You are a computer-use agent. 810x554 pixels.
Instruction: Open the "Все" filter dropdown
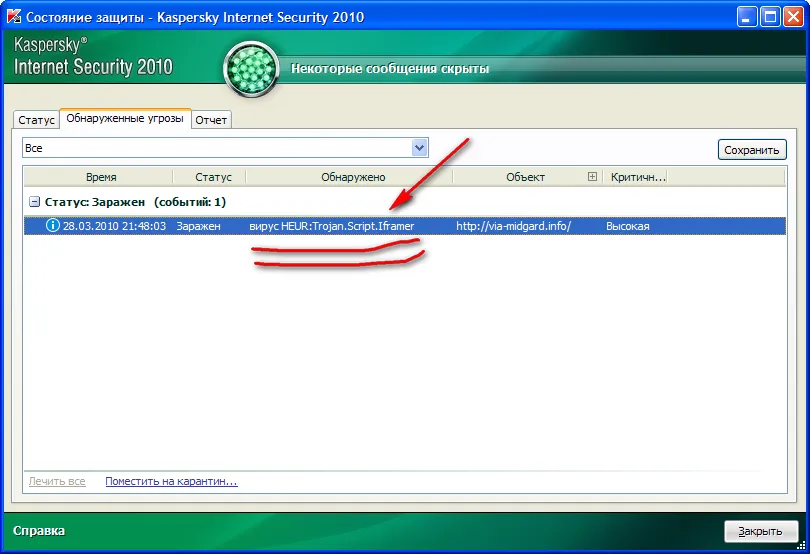point(420,148)
